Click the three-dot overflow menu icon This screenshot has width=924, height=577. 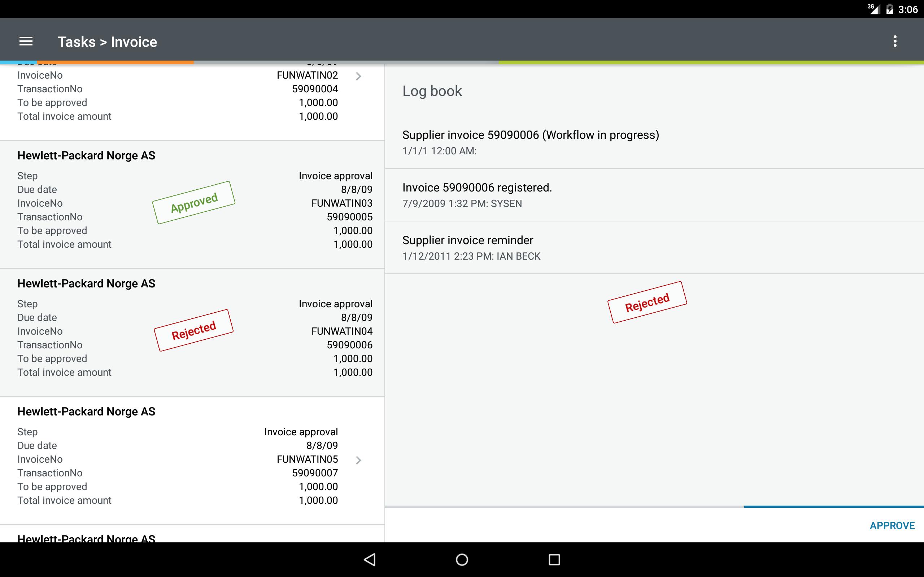(x=895, y=41)
